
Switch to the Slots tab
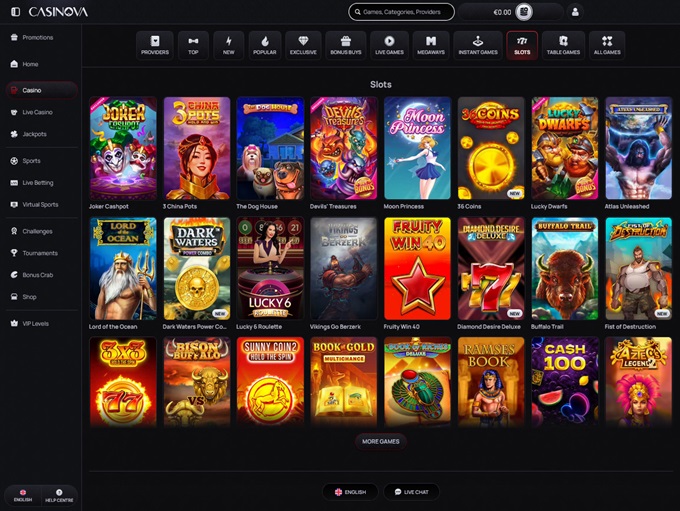(x=521, y=45)
